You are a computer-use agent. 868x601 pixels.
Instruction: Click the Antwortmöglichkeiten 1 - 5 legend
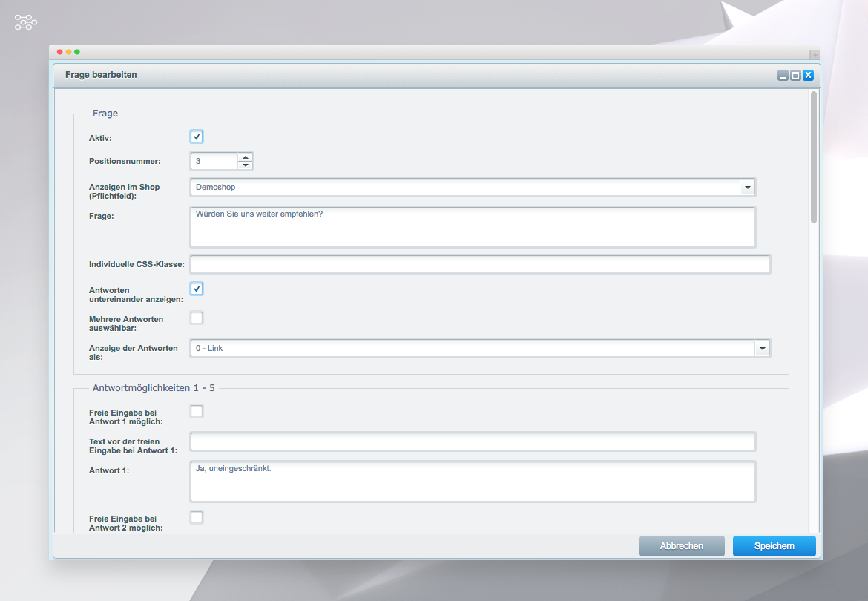point(154,388)
